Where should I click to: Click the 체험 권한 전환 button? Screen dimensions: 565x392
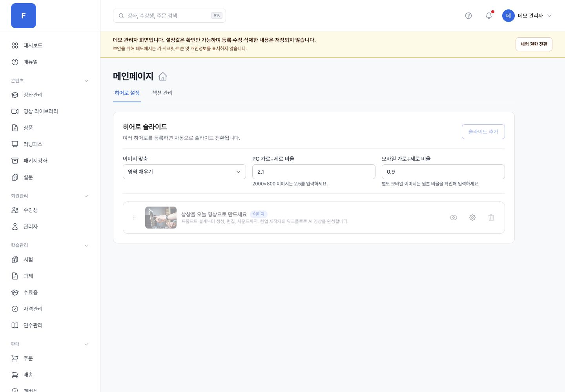534,44
